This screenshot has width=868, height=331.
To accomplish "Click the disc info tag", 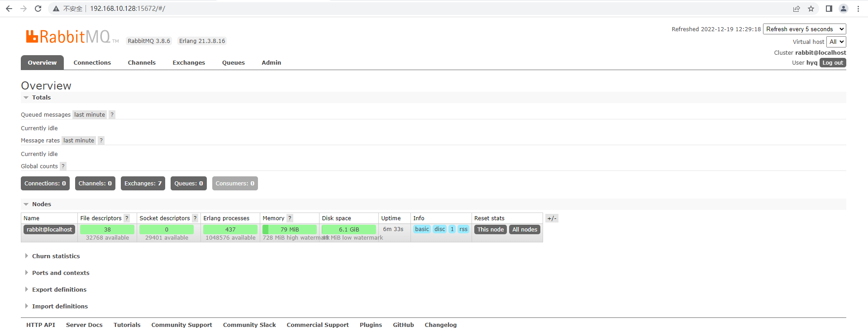I will pyautogui.click(x=440, y=229).
